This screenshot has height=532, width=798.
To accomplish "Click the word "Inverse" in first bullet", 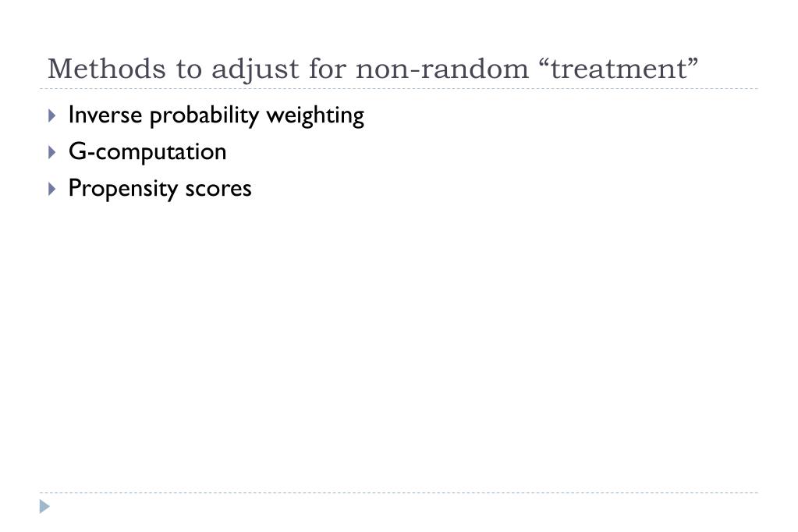I will coord(105,115).
